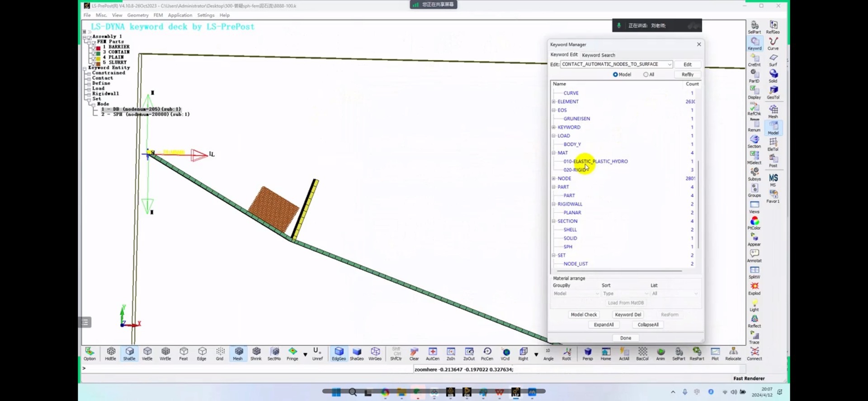Open the Section plane tool

pyautogui.click(x=755, y=142)
